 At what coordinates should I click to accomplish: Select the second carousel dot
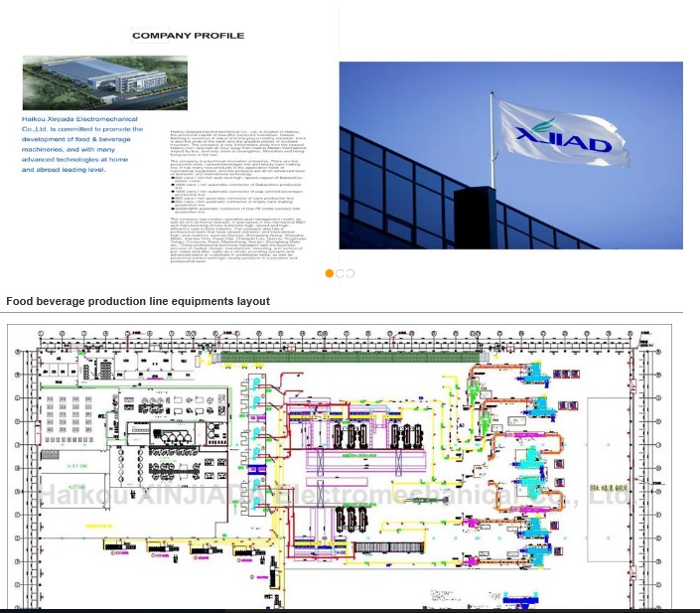tap(340, 273)
